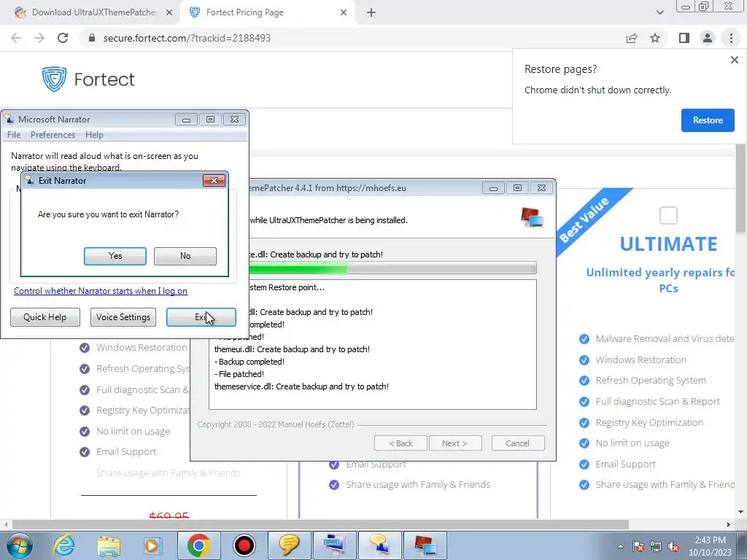This screenshot has width=747, height=560.
Task: Click Full diagnostic Scan & Report text
Action: click(x=657, y=402)
